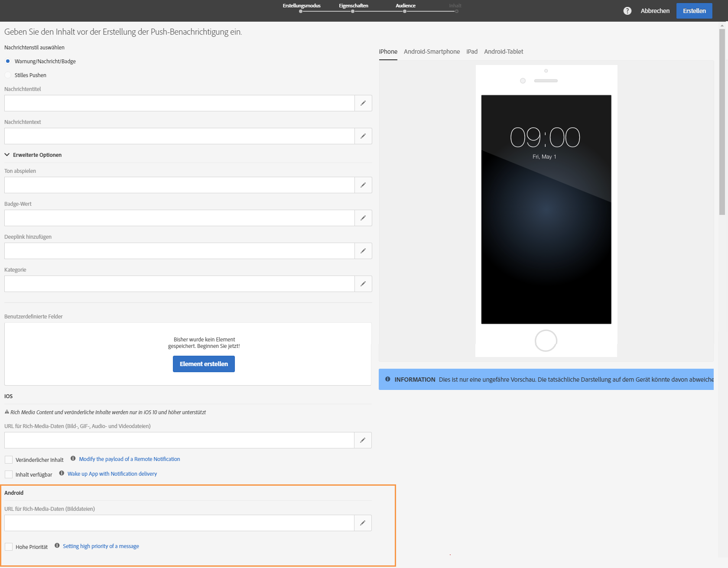Click edit pencil beside Badge-Wert field
This screenshot has width=728, height=568.
(363, 218)
